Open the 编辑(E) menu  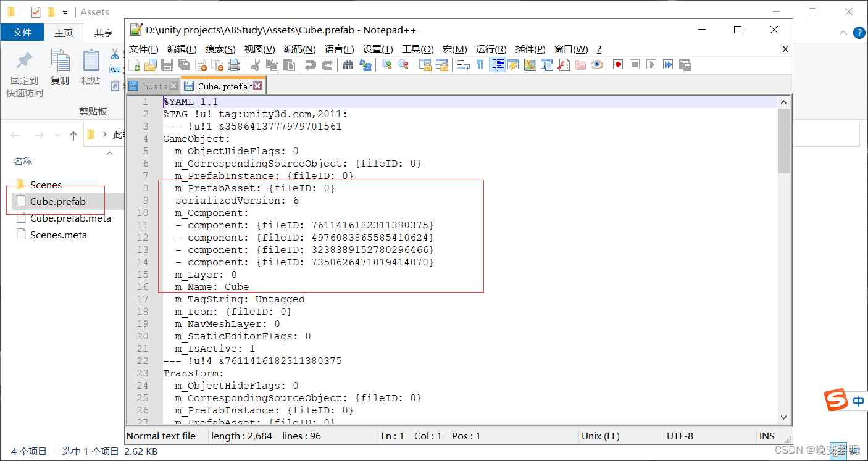tap(182, 49)
